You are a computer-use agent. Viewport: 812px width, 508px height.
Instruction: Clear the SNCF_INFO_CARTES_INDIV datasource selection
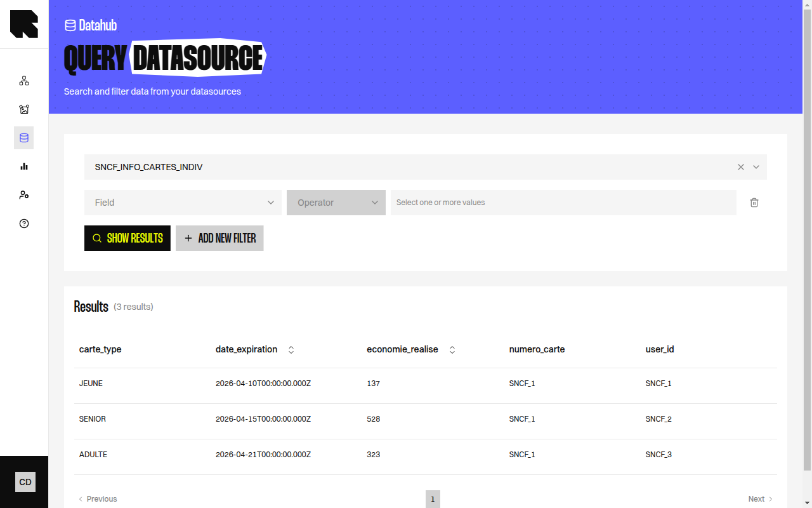(x=741, y=167)
